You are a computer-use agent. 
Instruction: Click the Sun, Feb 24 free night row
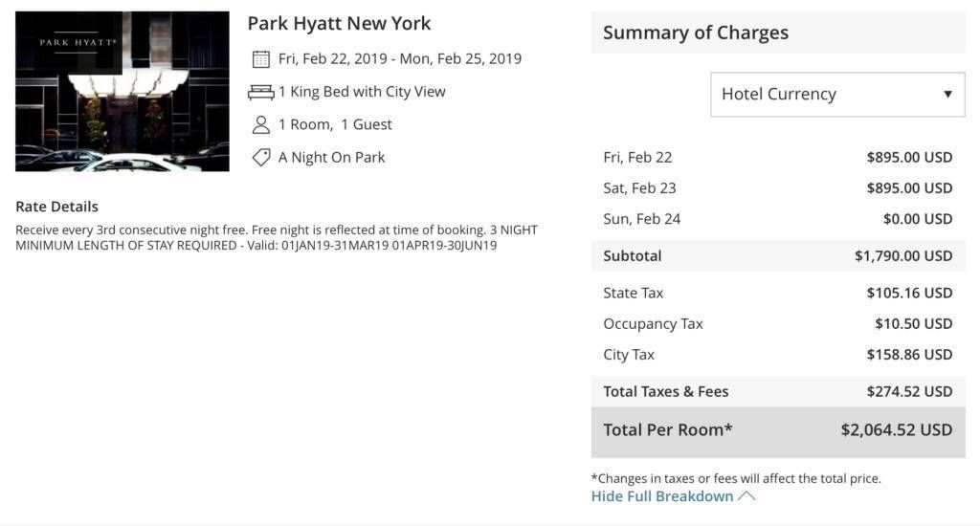pyautogui.click(x=778, y=219)
